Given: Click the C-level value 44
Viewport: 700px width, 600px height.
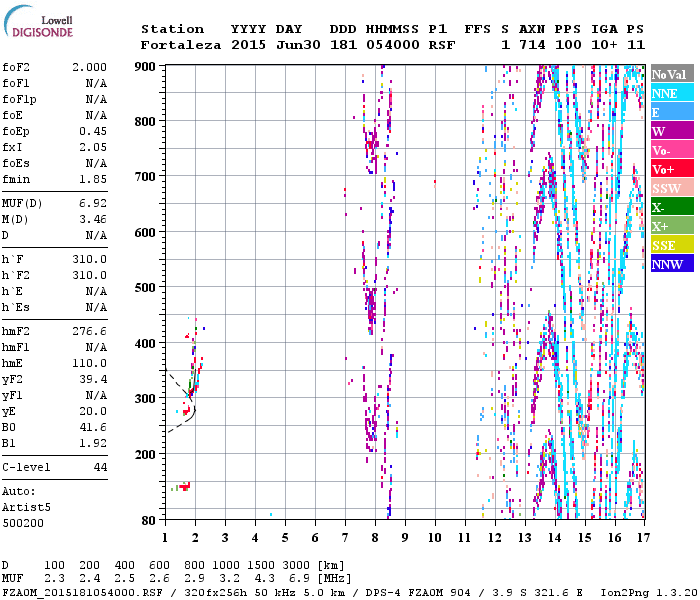Looking at the screenshot, I should (x=100, y=467).
